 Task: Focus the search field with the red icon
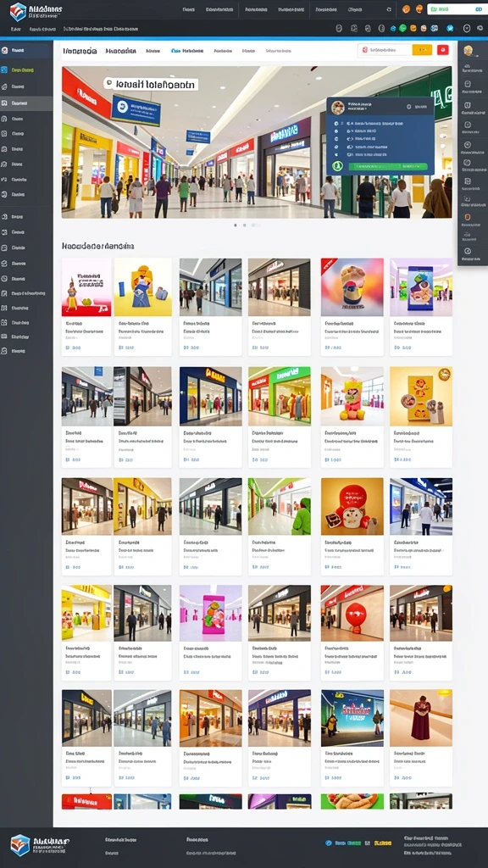pos(385,50)
